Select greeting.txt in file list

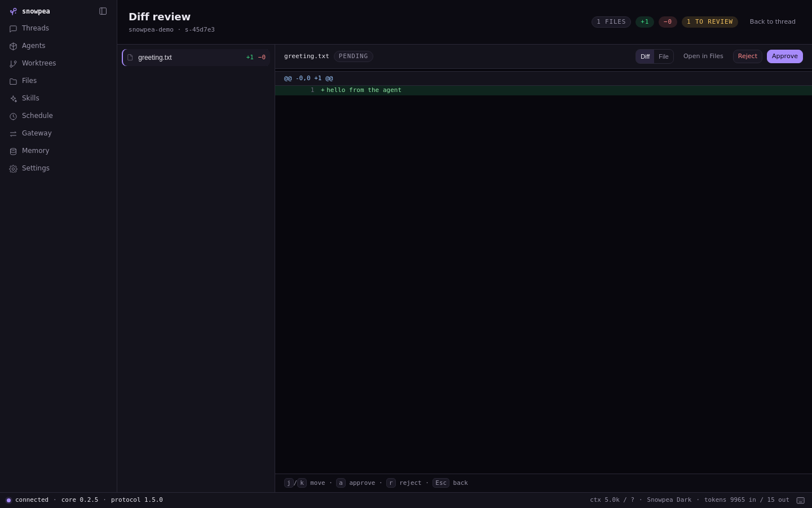(x=196, y=58)
